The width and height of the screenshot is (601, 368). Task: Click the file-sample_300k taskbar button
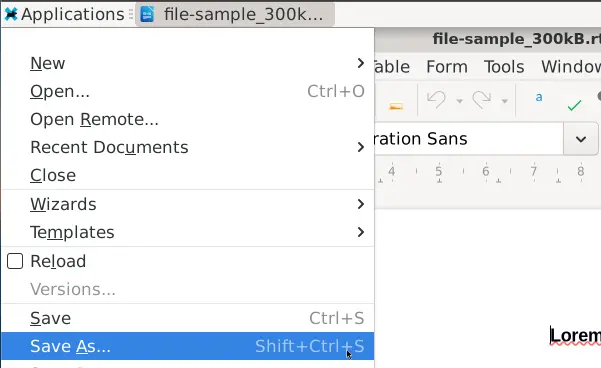tap(235, 15)
